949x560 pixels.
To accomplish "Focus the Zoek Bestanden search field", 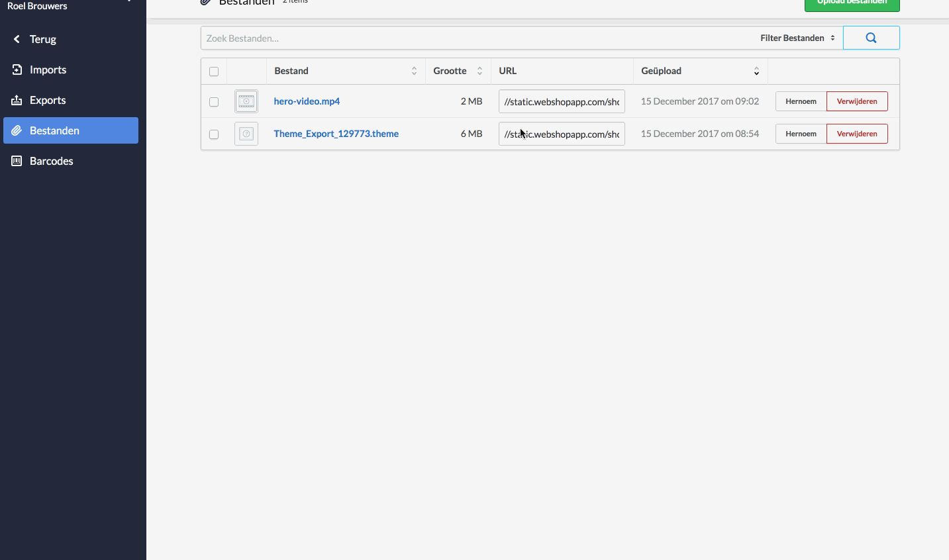I will 478,38.
